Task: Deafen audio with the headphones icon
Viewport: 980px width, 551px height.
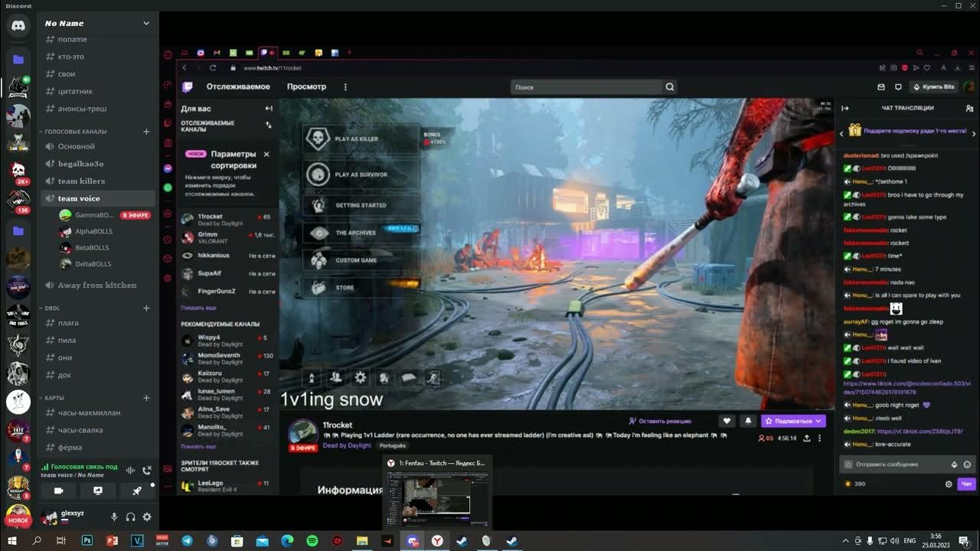Action: click(x=131, y=517)
